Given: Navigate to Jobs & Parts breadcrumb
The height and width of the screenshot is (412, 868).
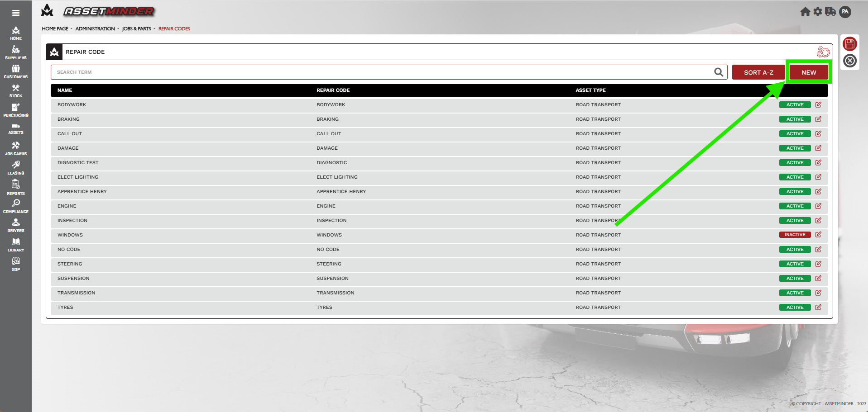Looking at the screenshot, I should pyautogui.click(x=136, y=29).
